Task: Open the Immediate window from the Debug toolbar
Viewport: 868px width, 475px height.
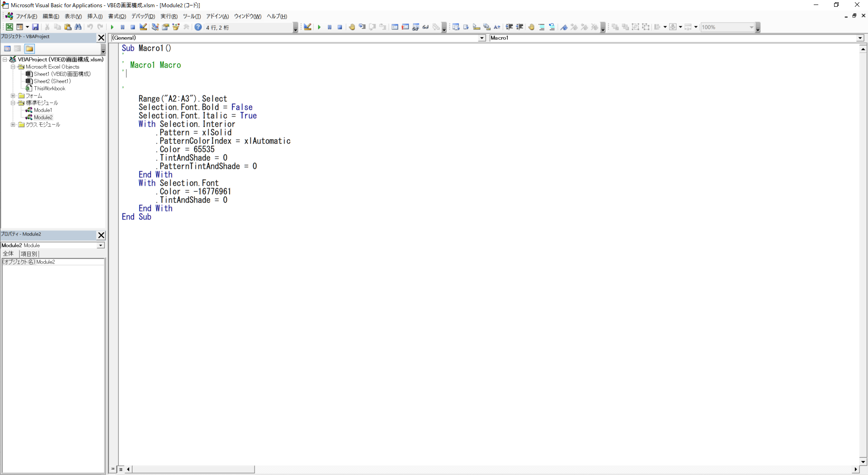Action: pos(406,27)
